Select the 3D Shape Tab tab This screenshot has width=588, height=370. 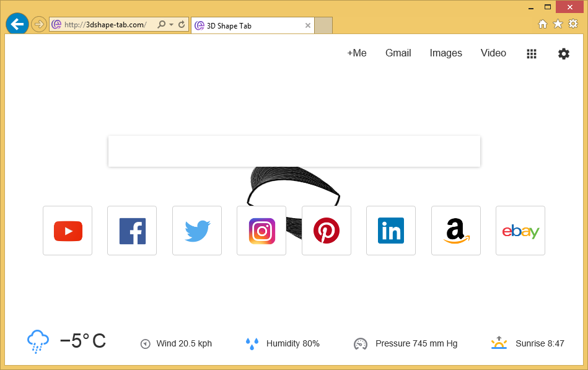[248, 25]
